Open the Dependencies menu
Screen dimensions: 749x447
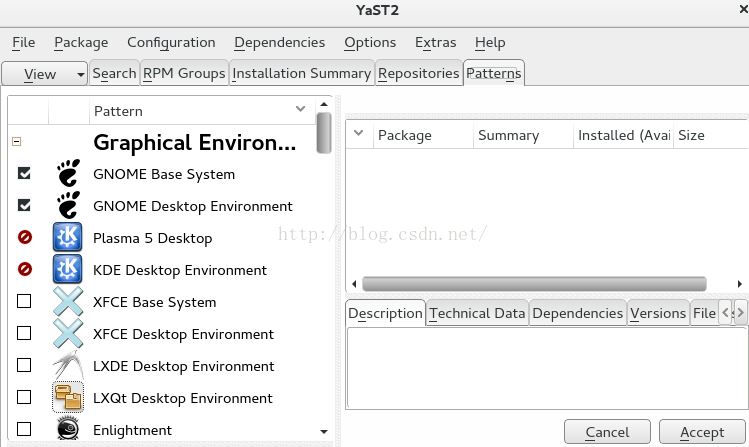279,43
